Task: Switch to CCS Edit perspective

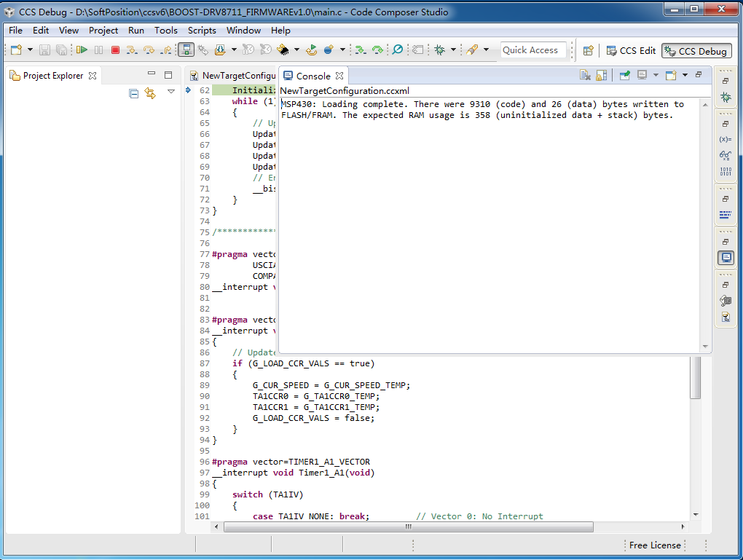Action: 630,50
